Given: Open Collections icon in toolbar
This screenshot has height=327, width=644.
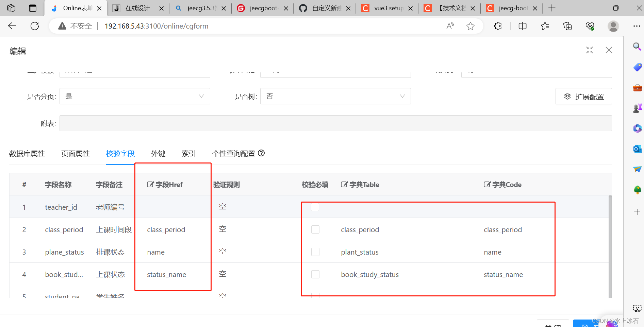Looking at the screenshot, I should point(567,26).
